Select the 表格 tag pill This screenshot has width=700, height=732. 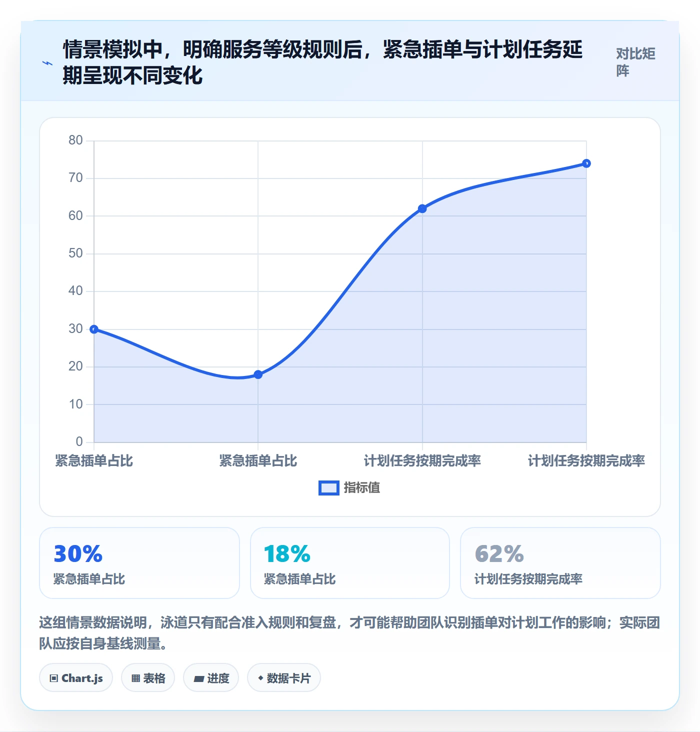(x=148, y=678)
